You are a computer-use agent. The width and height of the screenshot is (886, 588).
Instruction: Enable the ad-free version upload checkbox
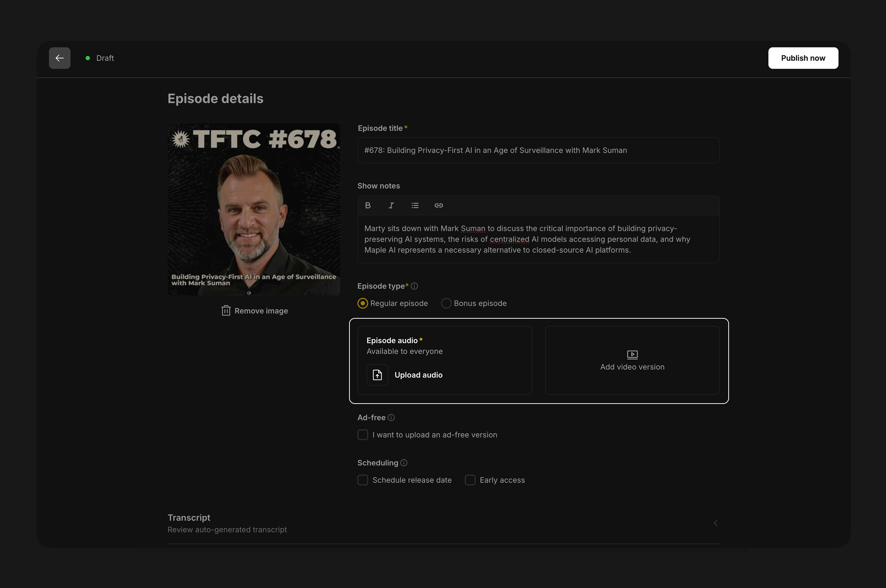362,435
